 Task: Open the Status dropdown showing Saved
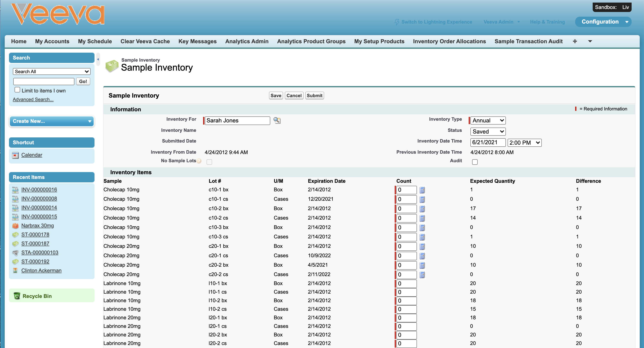488,132
